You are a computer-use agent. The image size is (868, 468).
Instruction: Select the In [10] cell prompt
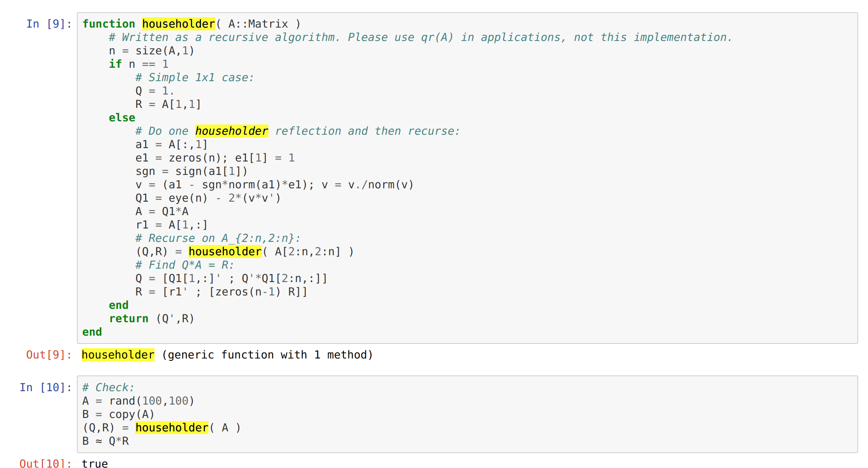click(x=46, y=388)
